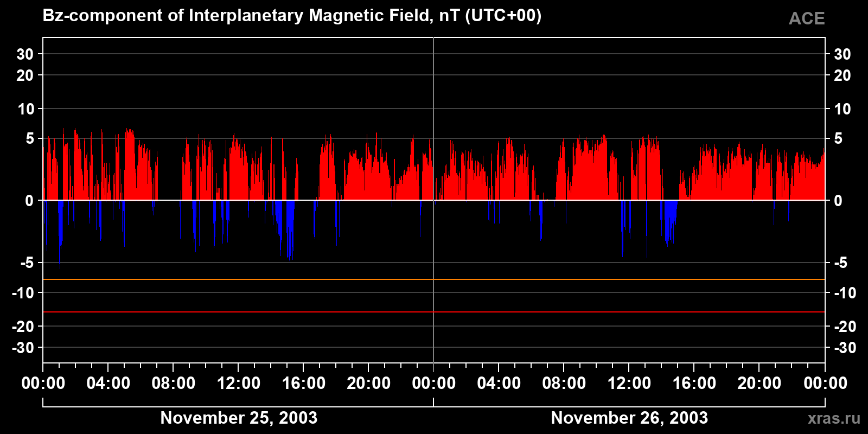Click the -10 label on right axis
Screen dimensions: 868x434
click(845, 293)
